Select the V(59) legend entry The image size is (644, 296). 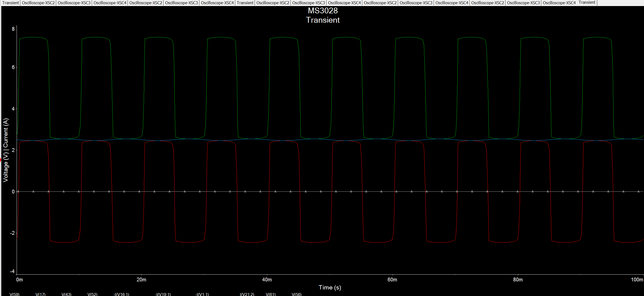pyautogui.click(x=14, y=294)
